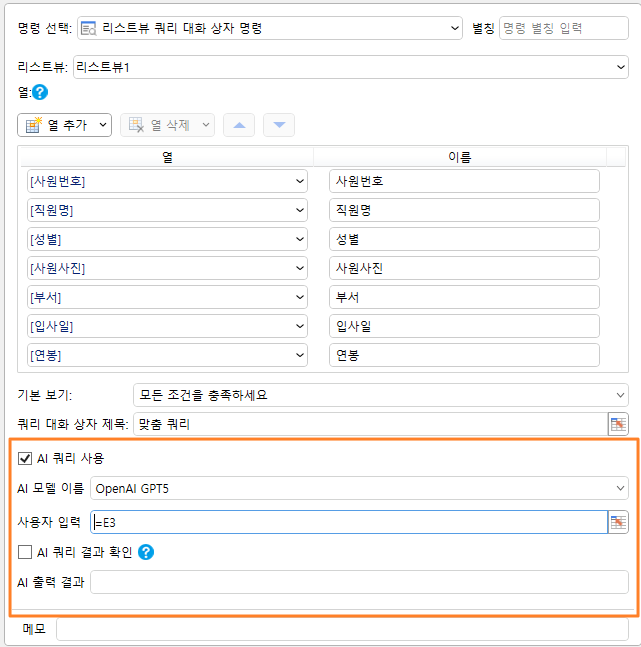The image size is (641, 647).
Task: Click the cell picker icon beside 사용자 입력
Action: point(618,522)
